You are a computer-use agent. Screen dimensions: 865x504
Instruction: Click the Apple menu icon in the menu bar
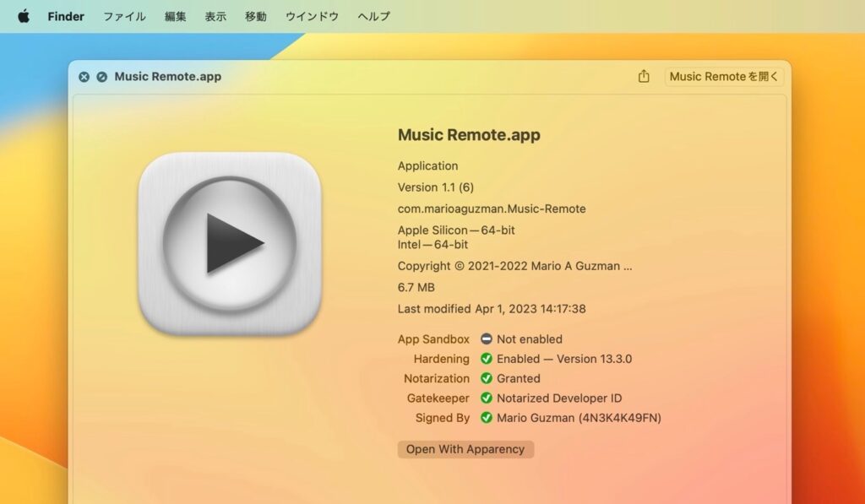pos(23,15)
